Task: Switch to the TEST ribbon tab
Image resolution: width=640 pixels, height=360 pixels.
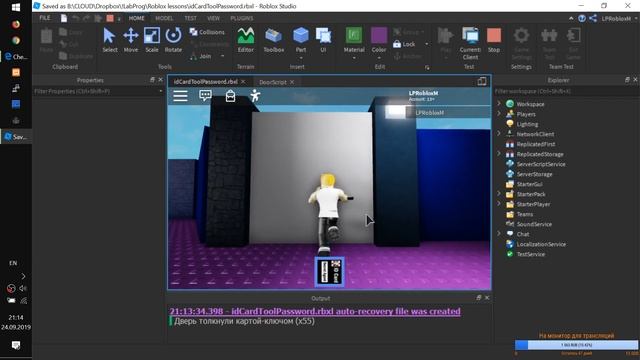Action: [x=190, y=18]
